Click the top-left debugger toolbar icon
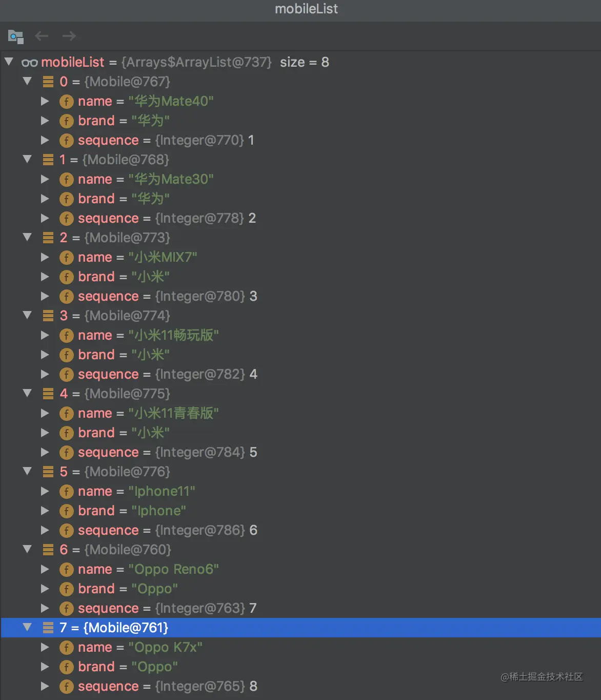The image size is (601, 700). [16, 36]
